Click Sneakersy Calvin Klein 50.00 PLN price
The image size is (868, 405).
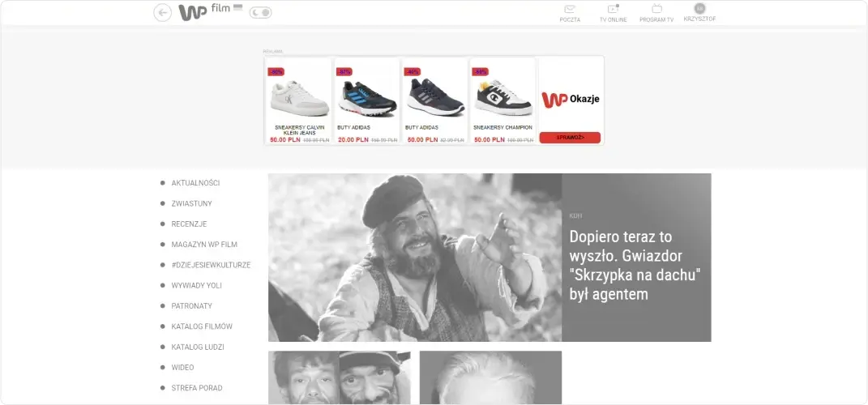click(285, 140)
